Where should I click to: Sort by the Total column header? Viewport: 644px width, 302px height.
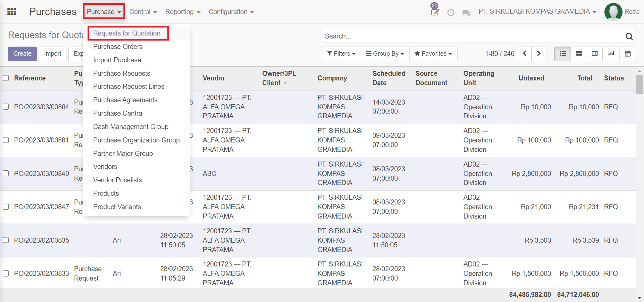pos(585,78)
